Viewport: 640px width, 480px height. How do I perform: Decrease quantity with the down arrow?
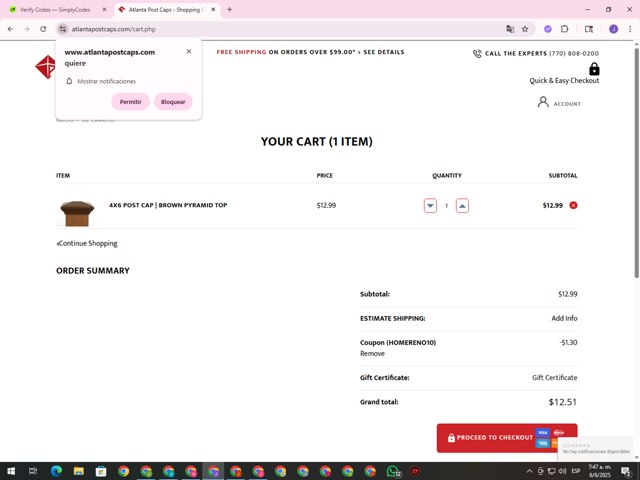430,206
